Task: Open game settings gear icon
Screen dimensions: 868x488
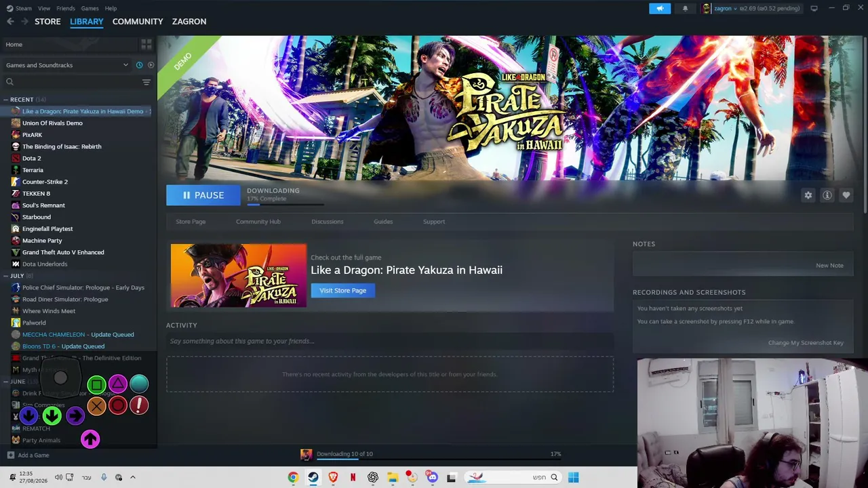Action: [x=808, y=195]
